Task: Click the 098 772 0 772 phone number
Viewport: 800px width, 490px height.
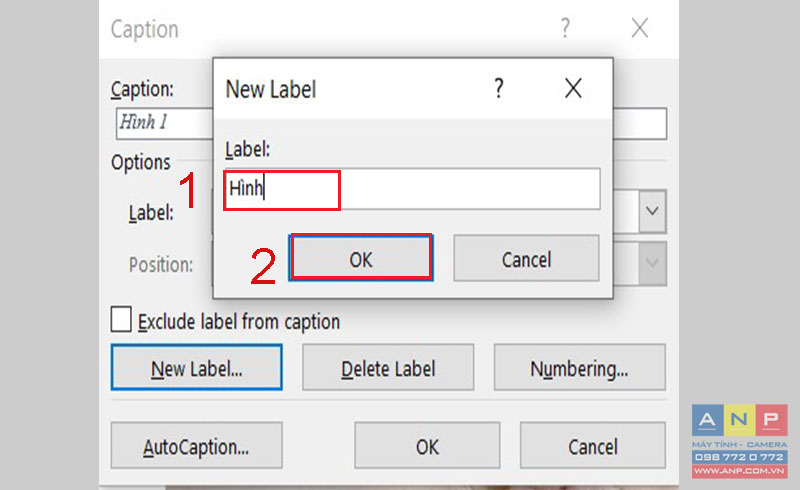Action: pos(740,457)
